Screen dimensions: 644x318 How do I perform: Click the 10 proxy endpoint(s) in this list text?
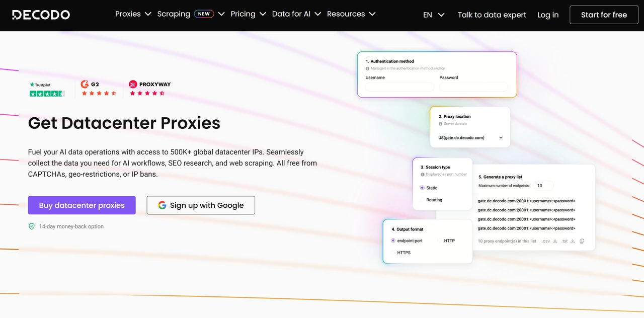click(x=507, y=241)
